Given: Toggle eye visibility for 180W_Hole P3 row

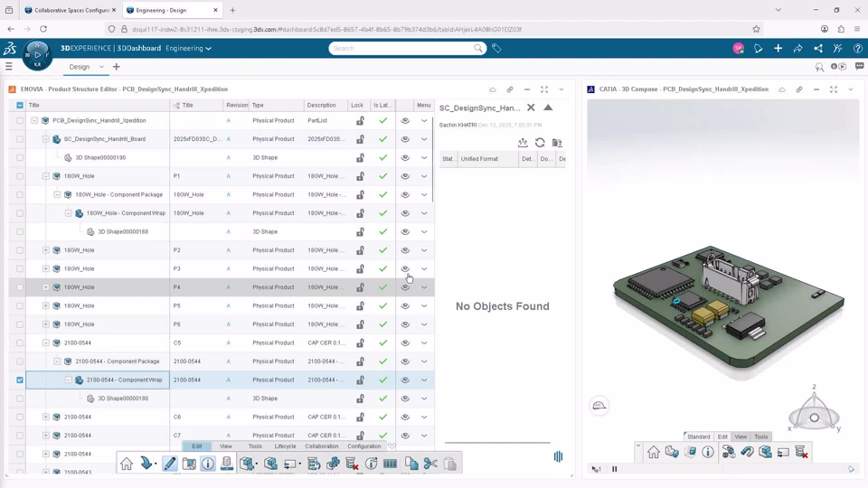Looking at the screenshot, I should (x=405, y=269).
